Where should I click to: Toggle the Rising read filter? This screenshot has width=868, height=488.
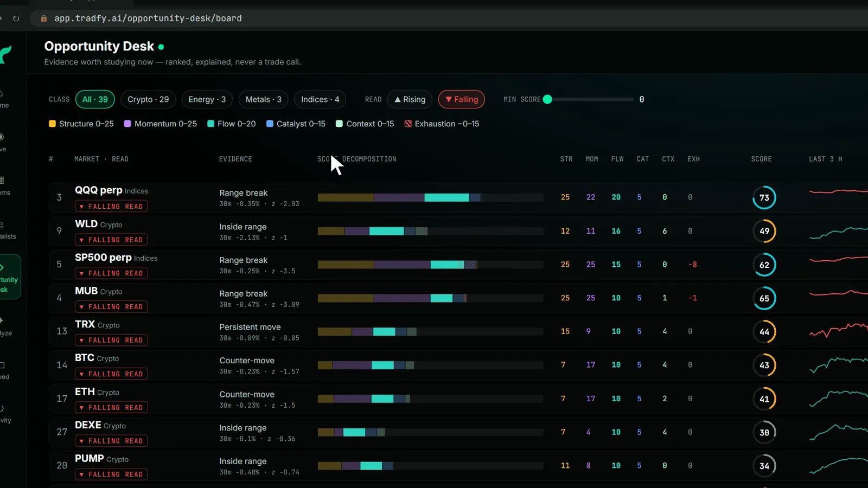pos(410,99)
